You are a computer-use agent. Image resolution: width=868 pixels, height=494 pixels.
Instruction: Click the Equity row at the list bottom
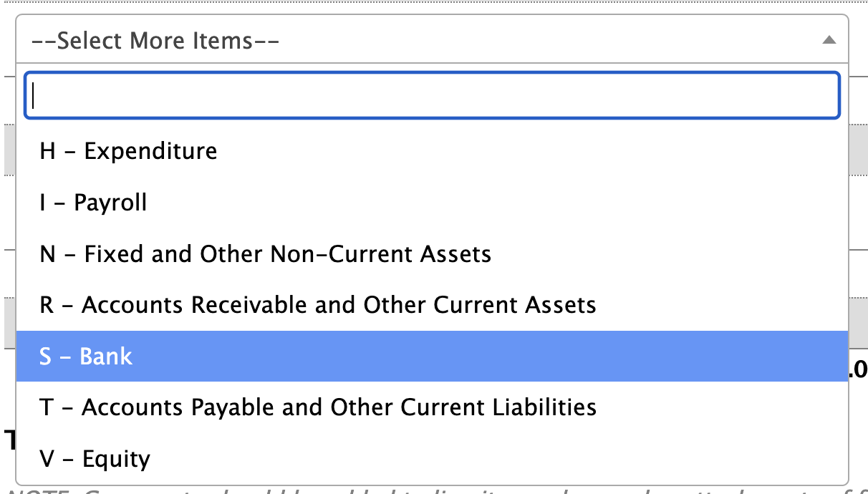432,459
